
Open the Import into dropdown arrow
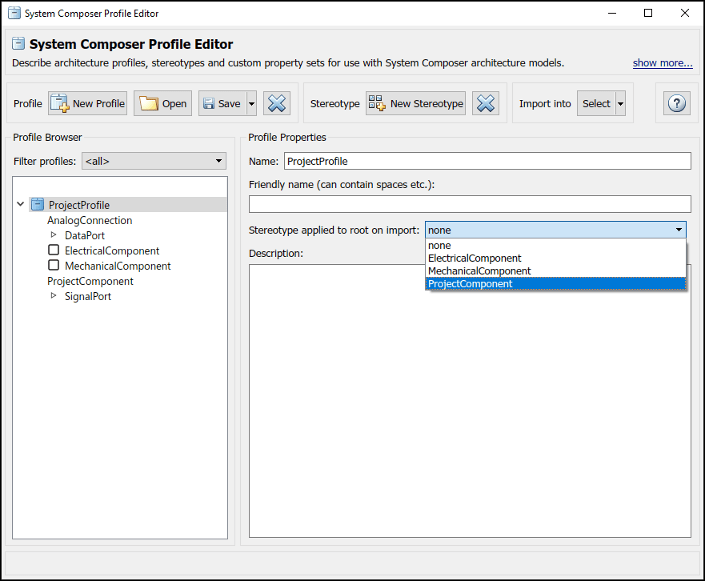coord(620,103)
